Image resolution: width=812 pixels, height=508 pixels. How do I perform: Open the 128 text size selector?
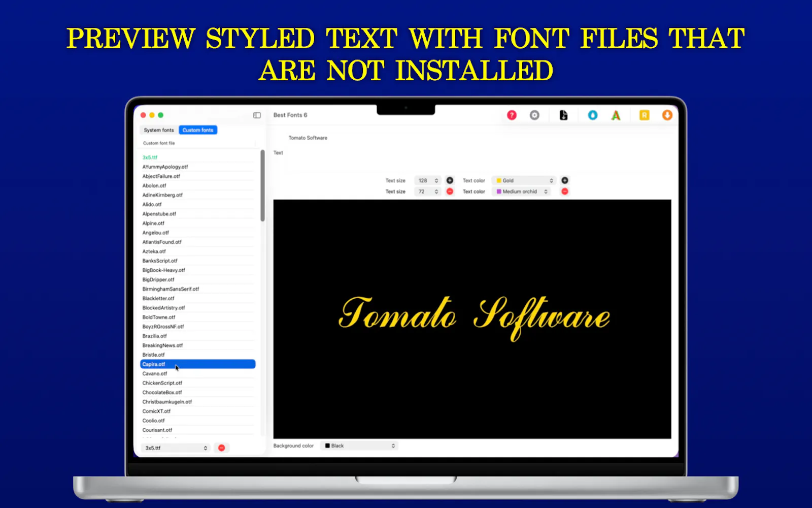click(x=428, y=180)
